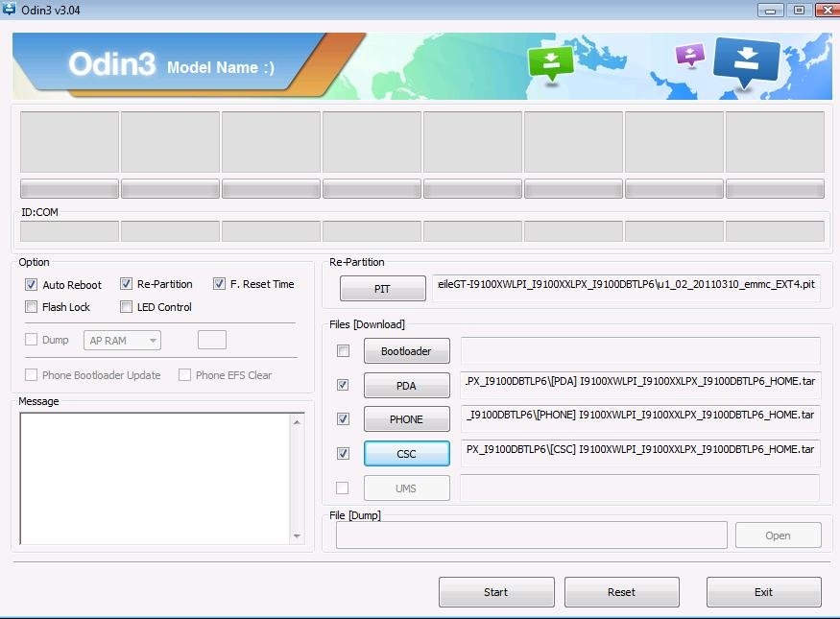Click the Reset button
840x619 pixels.
(621, 592)
